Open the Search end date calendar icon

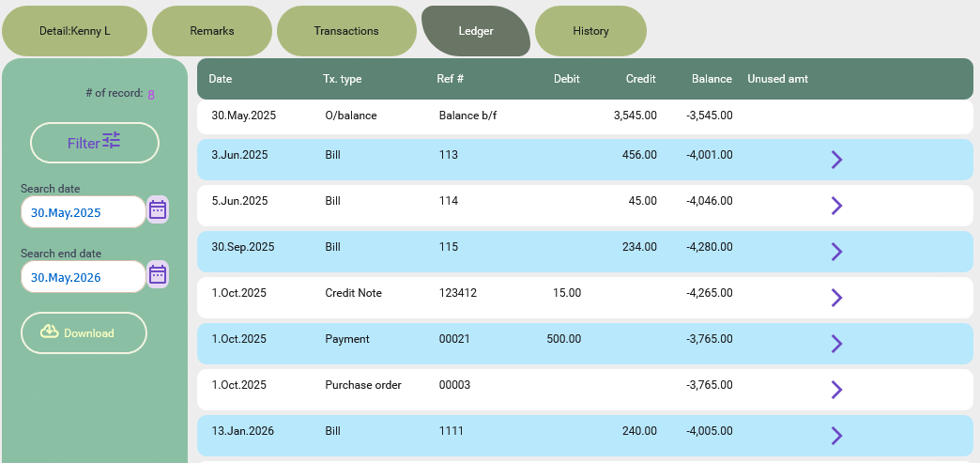click(x=158, y=274)
